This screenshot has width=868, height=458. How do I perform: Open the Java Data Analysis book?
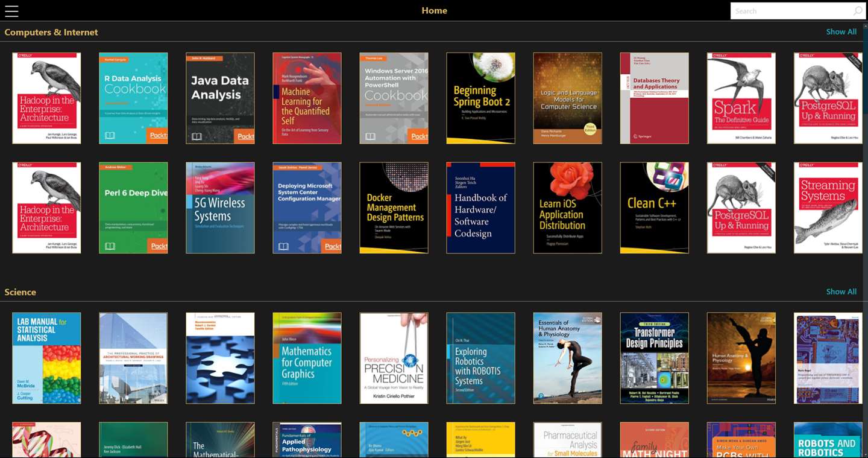220,98
